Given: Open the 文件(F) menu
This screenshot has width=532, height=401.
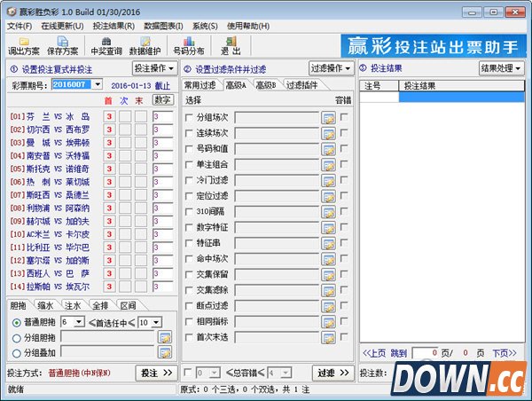Looking at the screenshot, I should click(x=20, y=26).
